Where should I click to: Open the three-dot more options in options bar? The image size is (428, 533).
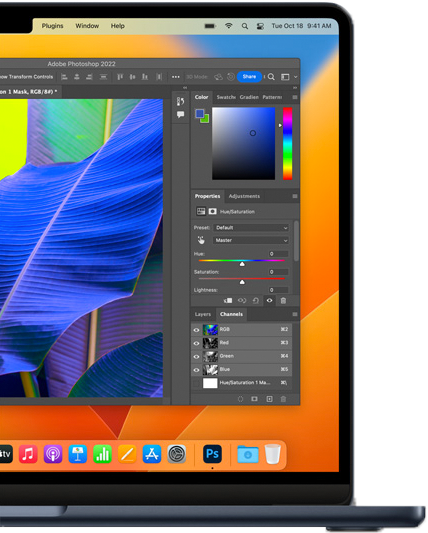[x=175, y=77]
